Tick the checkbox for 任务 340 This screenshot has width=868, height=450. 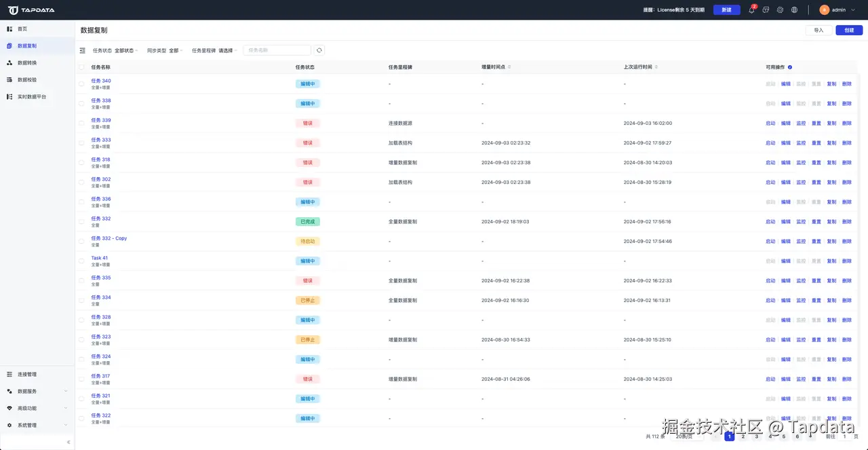[82, 83]
